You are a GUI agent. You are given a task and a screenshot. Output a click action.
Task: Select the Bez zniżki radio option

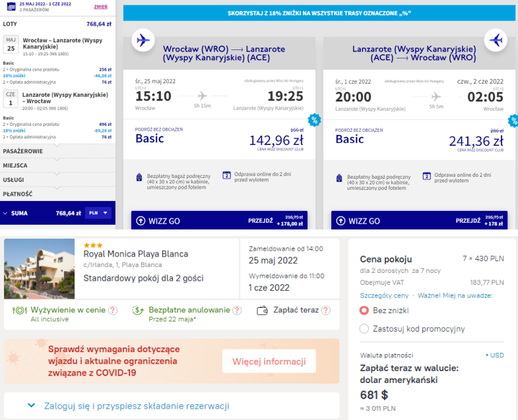[x=364, y=310]
